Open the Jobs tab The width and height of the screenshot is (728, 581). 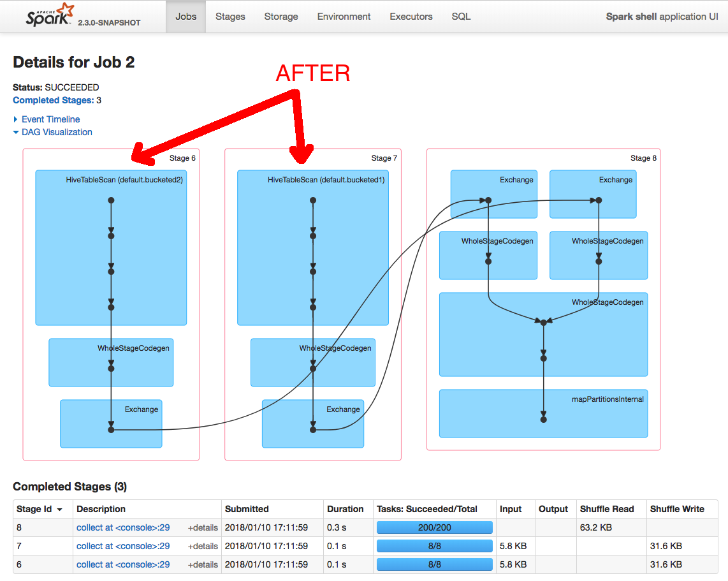[186, 16]
